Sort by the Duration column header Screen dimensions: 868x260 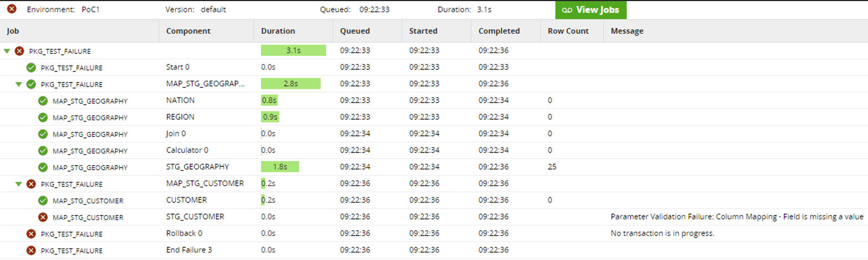click(278, 31)
